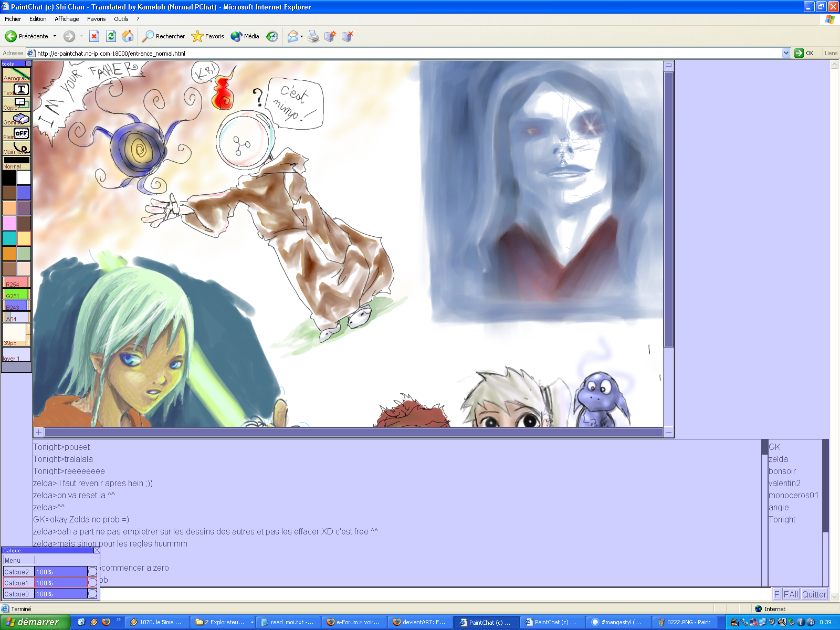
Task: Pick the pink color swatch
Action: 9,223
